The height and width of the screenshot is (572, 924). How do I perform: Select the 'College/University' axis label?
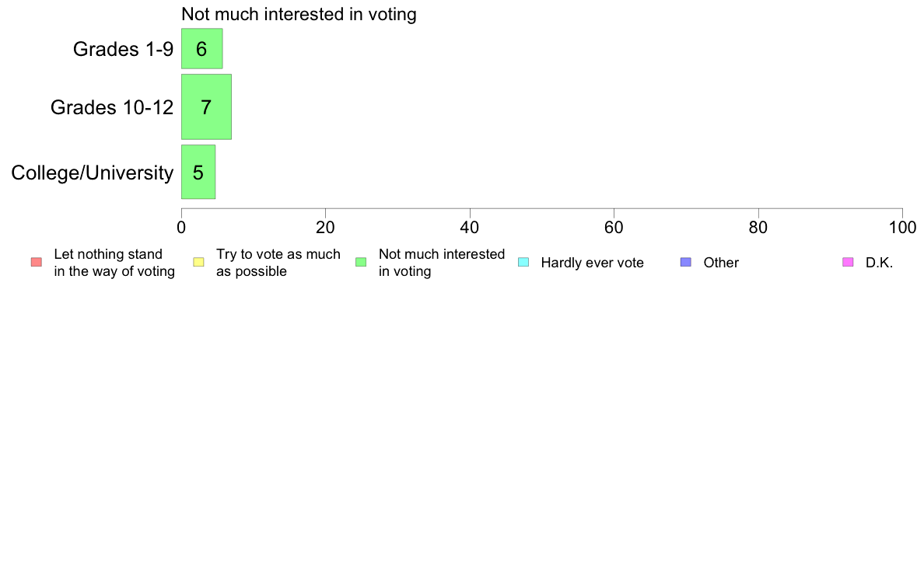(93, 173)
